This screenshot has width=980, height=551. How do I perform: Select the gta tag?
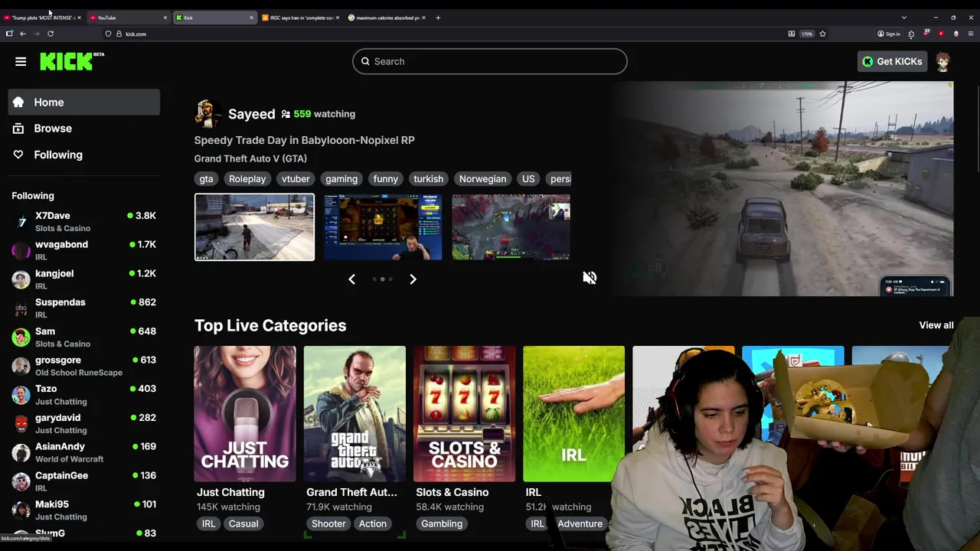point(206,179)
